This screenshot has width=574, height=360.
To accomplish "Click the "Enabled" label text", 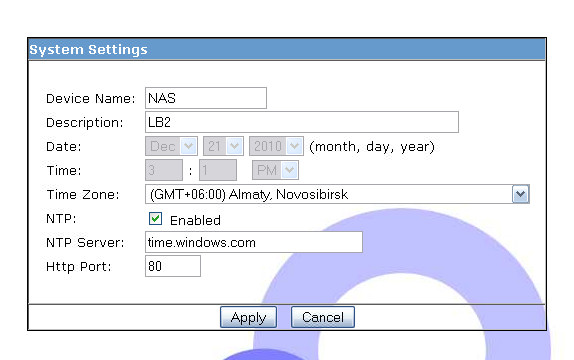I will 195,220.
